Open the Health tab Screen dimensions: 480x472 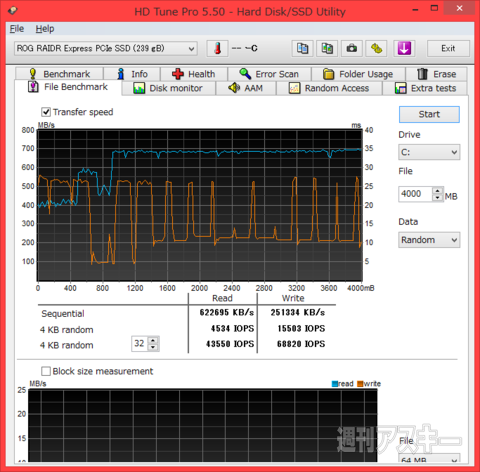point(194,74)
